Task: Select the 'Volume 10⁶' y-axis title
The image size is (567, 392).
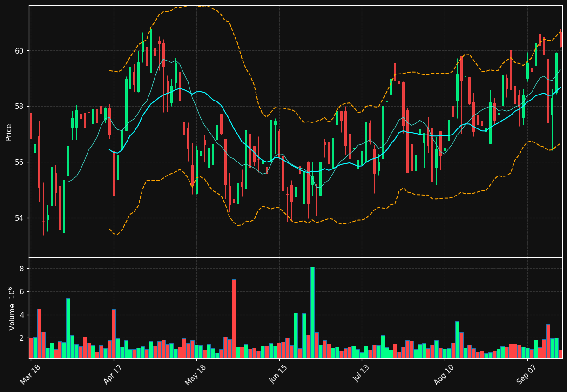Action: (x=12, y=308)
